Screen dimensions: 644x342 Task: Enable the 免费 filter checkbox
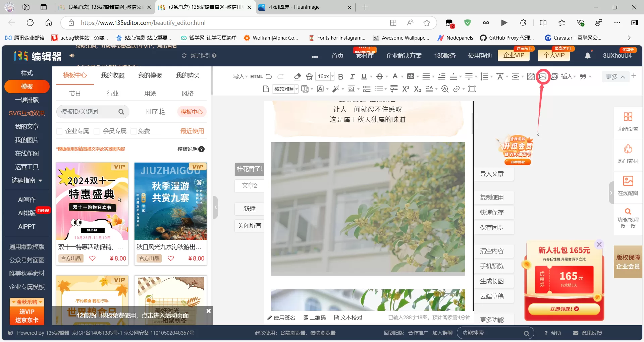click(x=133, y=131)
